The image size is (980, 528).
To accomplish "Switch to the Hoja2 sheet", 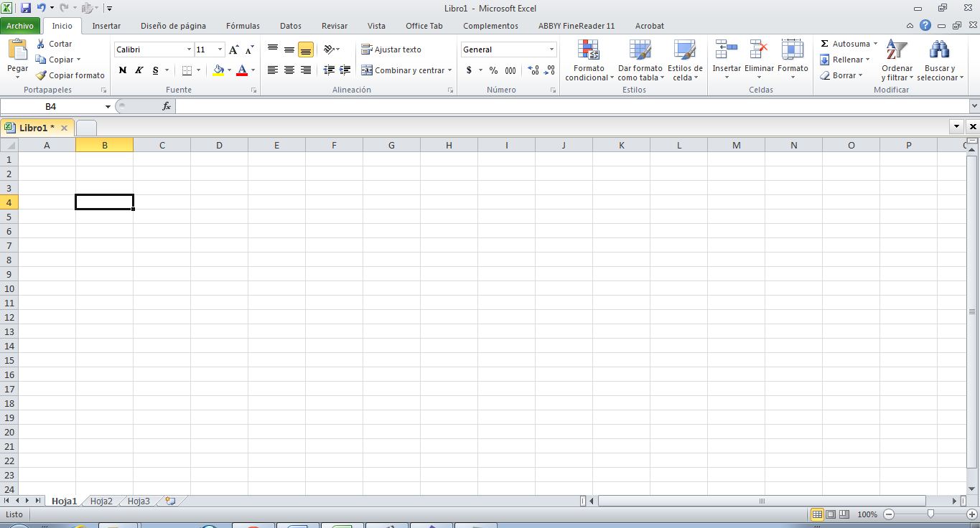I will tap(101, 501).
